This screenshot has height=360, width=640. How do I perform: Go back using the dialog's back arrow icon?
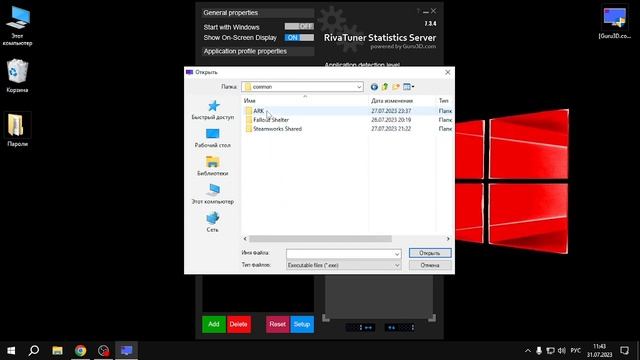tap(374, 87)
